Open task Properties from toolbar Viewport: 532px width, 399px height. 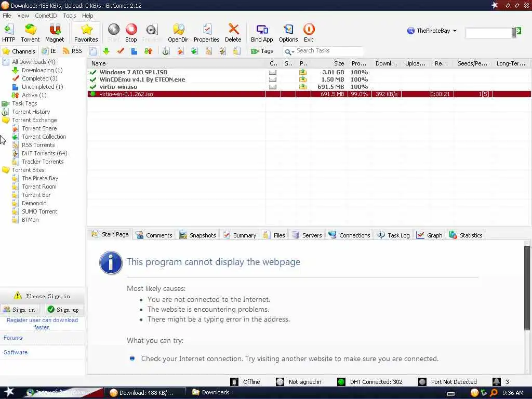[x=206, y=33]
